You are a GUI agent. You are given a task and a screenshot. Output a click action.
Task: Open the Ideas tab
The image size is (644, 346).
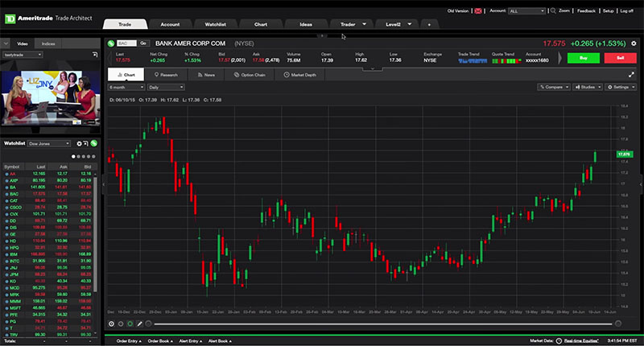pyautogui.click(x=306, y=24)
